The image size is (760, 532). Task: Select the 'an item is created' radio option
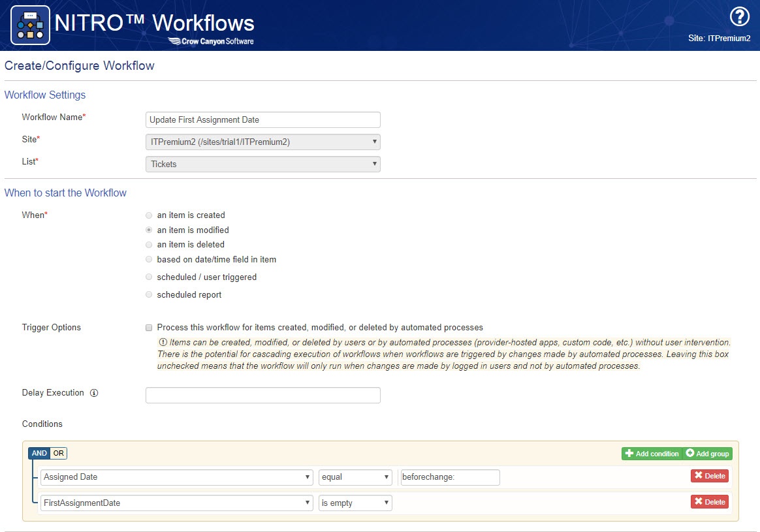pos(150,215)
